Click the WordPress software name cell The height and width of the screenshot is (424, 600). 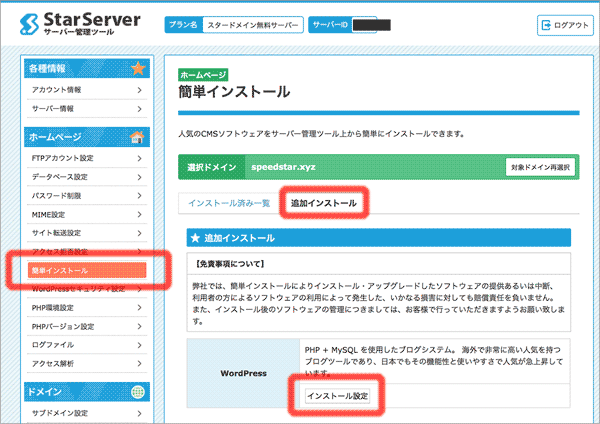pos(243,373)
